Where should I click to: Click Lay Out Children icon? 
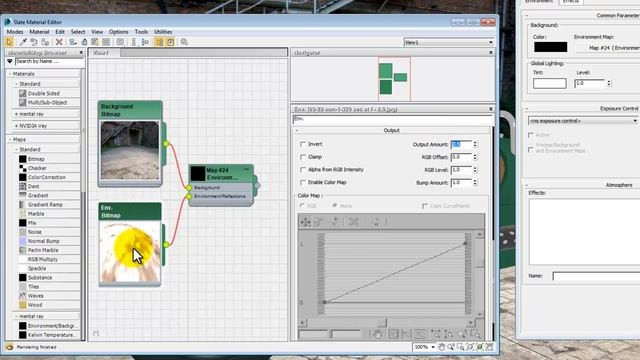(145, 42)
